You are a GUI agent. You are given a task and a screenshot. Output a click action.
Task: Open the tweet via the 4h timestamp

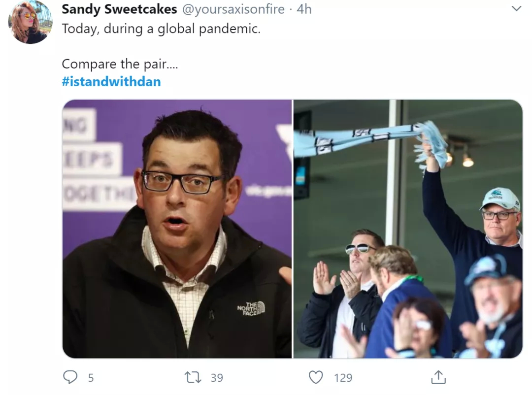coord(304,9)
